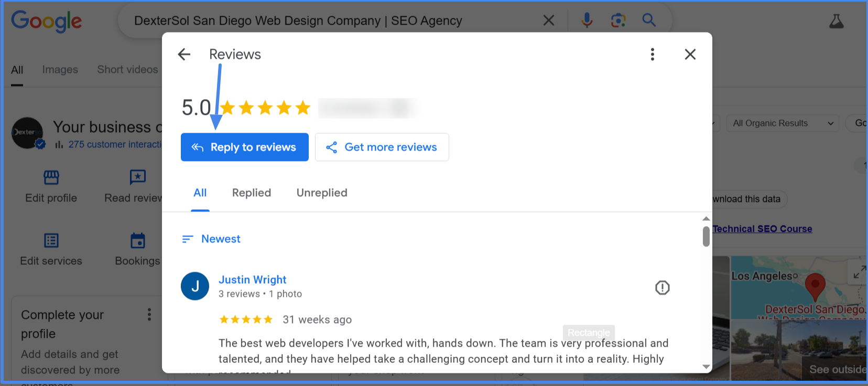Open the Technical SEO Course link

click(x=763, y=229)
